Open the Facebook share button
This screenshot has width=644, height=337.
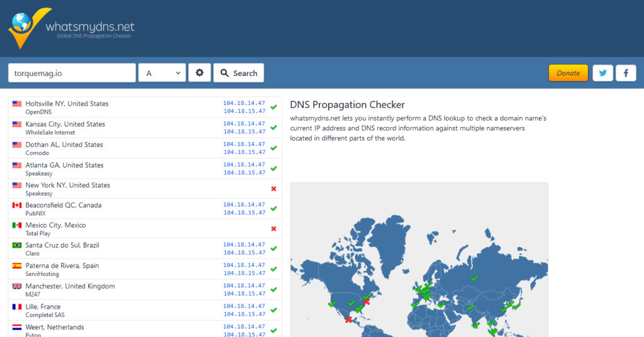[626, 73]
